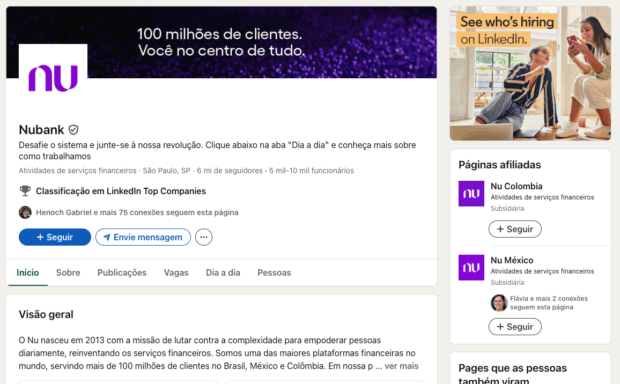Click the verified shield badge beside Nubank
Image resolution: width=620 pixels, height=384 pixels.
[74, 130]
